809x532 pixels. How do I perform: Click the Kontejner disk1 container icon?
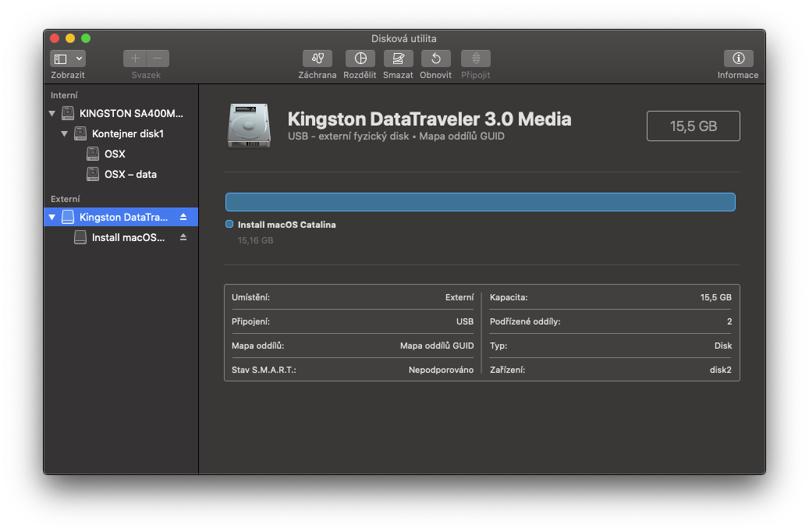80,133
